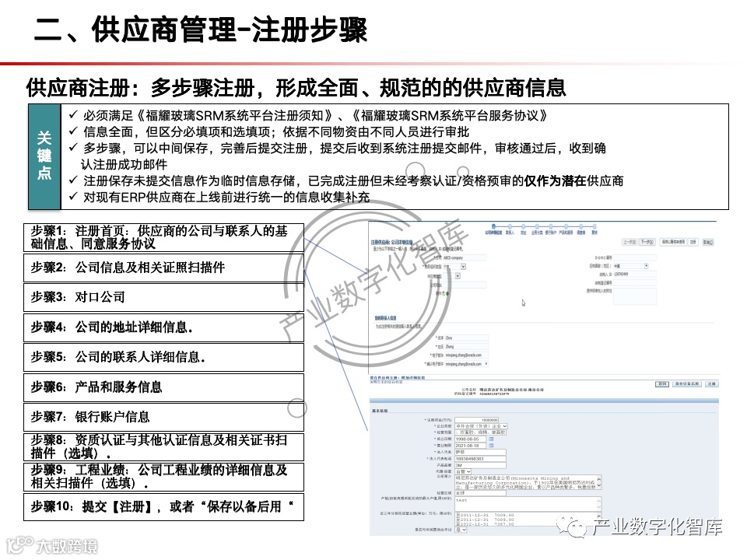This screenshot has height=560, width=747.
Task: Click the bullet line 对现有ERP供应商
Action: [x=219, y=197]
